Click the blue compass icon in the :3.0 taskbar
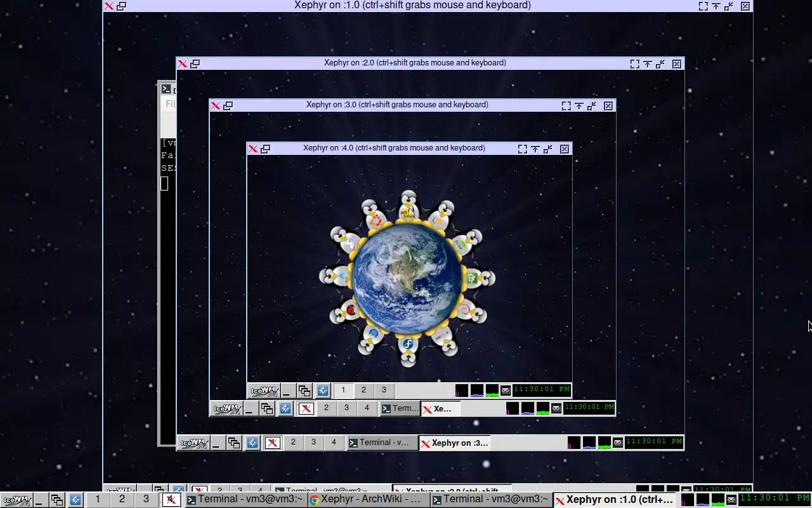This screenshot has width=812, height=508. click(285, 408)
